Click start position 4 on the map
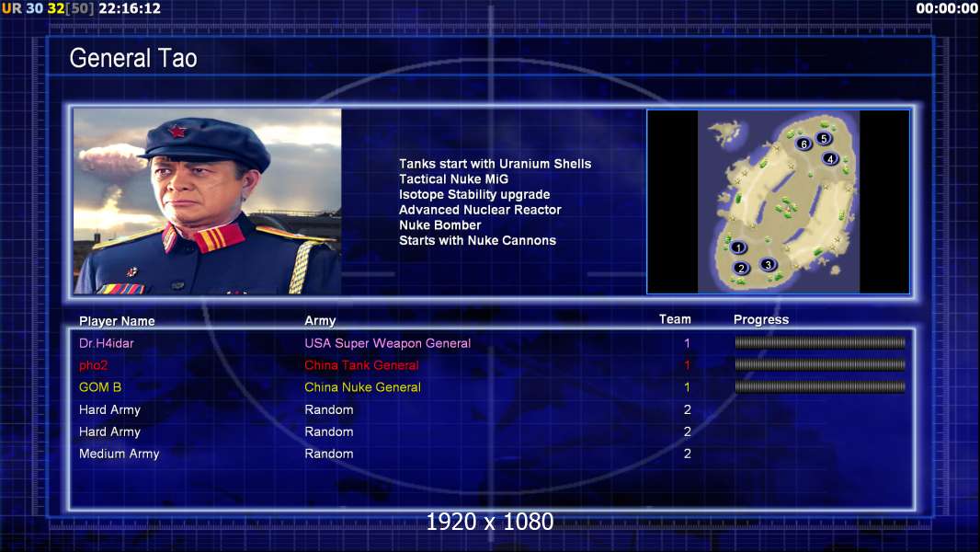980x552 pixels. 830,159
